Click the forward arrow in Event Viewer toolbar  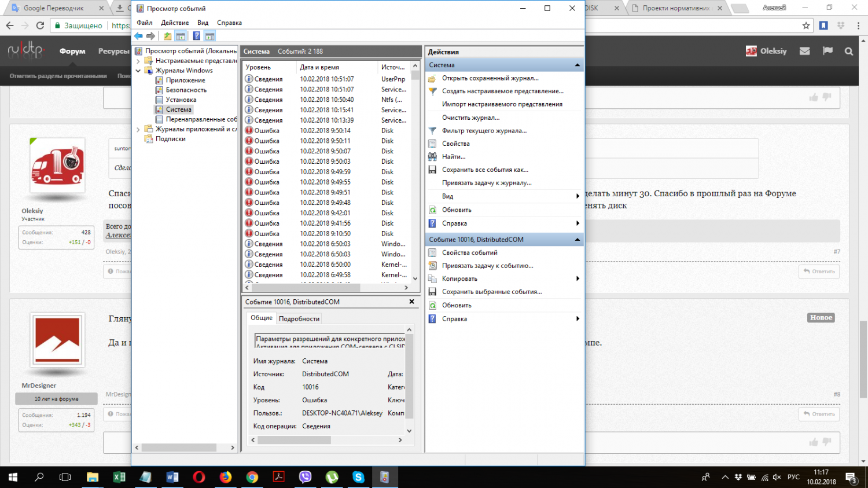151,36
